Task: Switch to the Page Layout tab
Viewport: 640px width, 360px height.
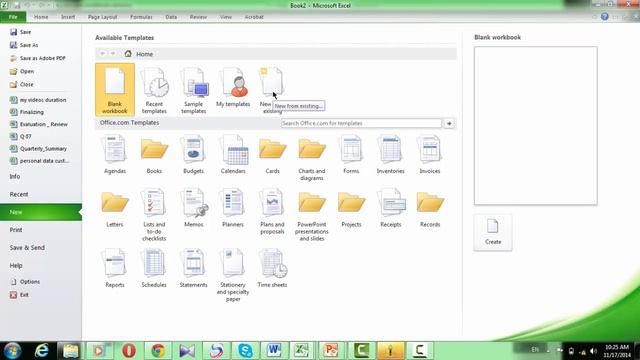Action: pyautogui.click(x=102, y=17)
